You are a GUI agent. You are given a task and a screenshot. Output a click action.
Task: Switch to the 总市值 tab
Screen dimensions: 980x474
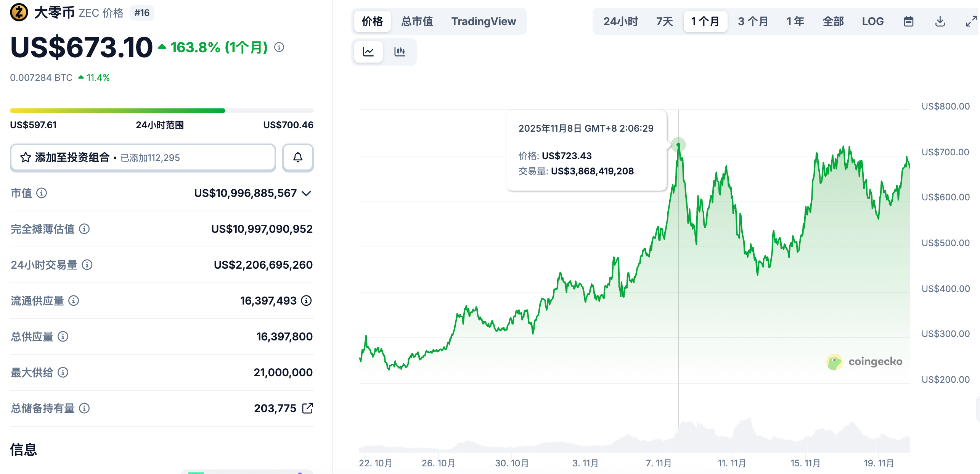(x=417, y=21)
